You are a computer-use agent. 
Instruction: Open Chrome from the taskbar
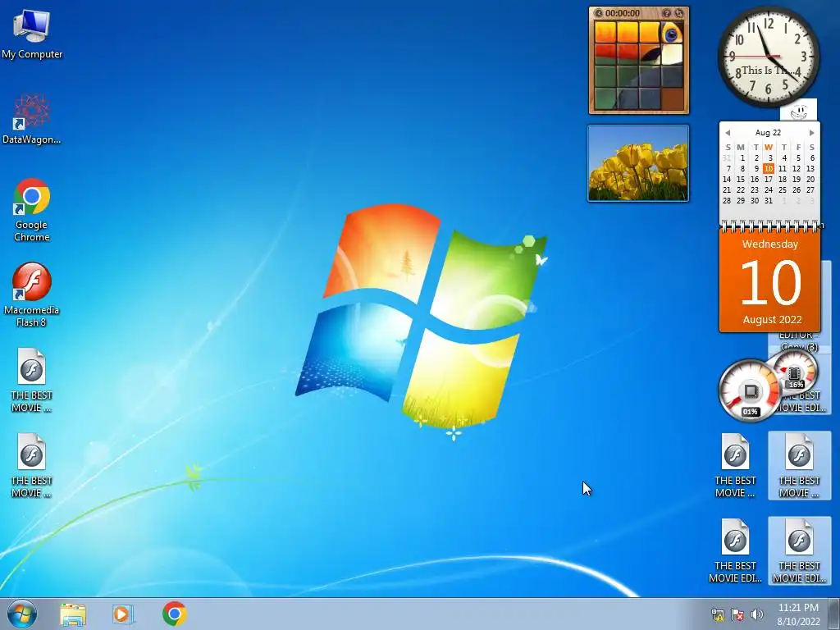pyautogui.click(x=174, y=614)
